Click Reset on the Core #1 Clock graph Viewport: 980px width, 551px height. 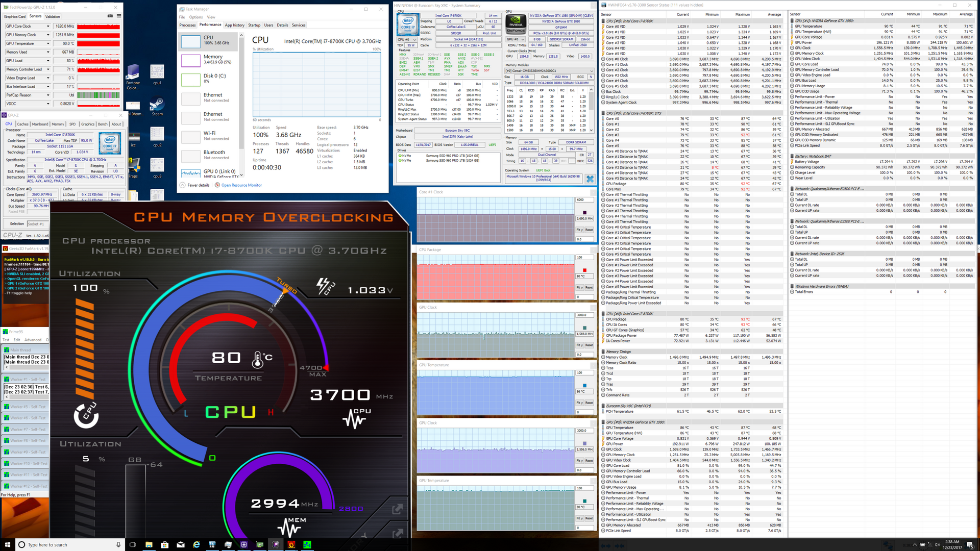coord(589,230)
